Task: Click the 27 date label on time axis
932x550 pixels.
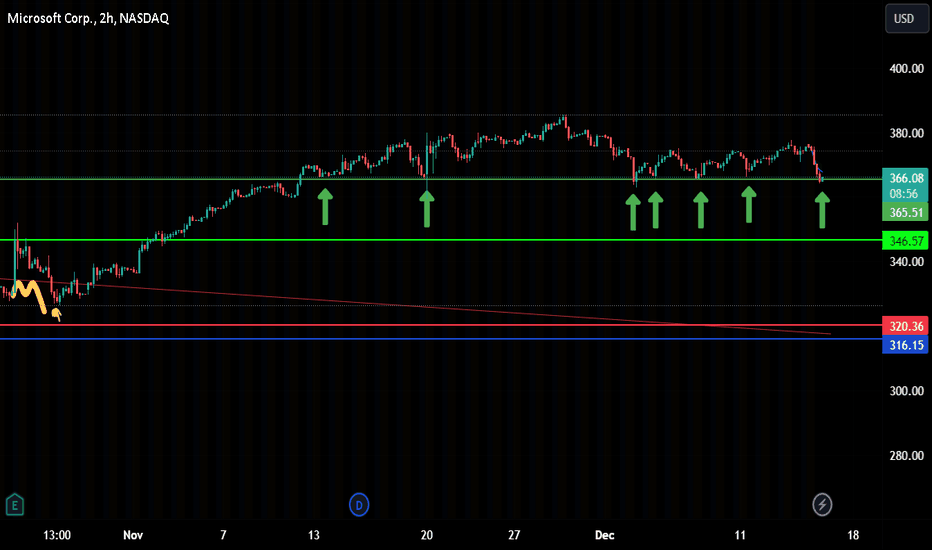Action: 514,535
